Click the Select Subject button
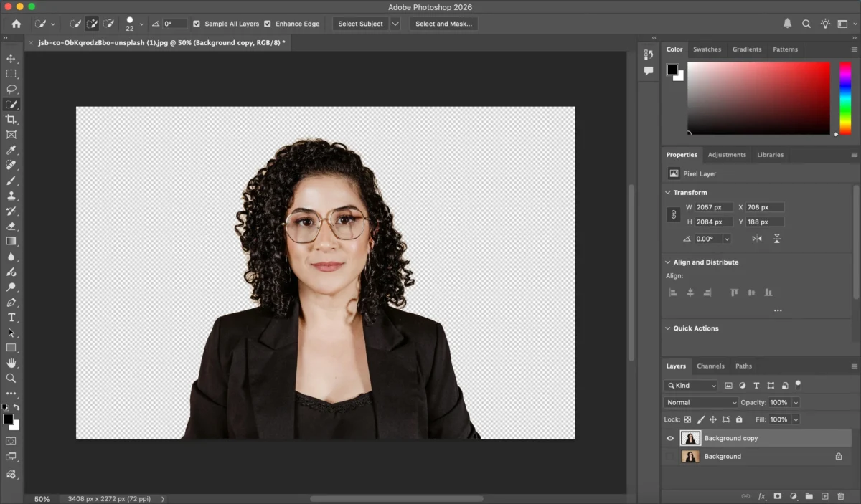861x504 pixels. (x=360, y=24)
